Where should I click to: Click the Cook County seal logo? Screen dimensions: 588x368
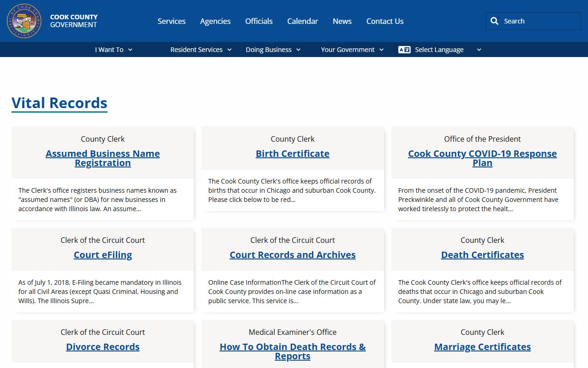coord(24,21)
